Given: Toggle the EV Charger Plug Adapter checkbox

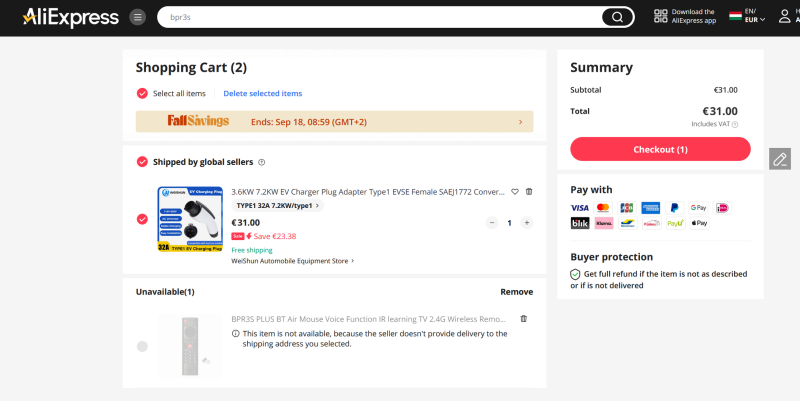Looking at the screenshot, I should (x=142, y=219).
